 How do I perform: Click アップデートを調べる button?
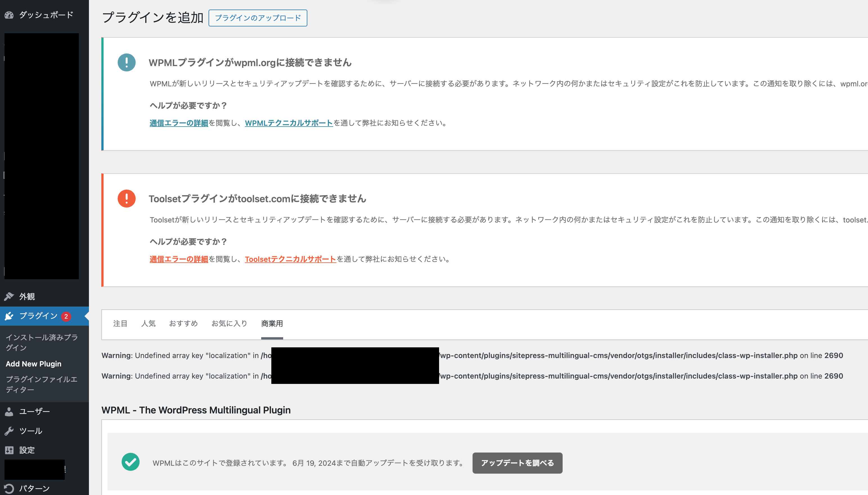point(517,463)
